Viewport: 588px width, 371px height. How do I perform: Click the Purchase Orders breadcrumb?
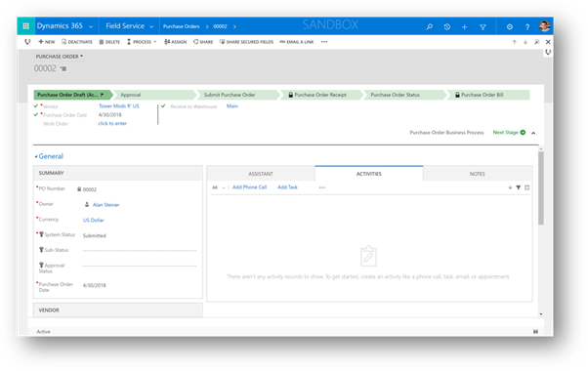click(181, 26)
